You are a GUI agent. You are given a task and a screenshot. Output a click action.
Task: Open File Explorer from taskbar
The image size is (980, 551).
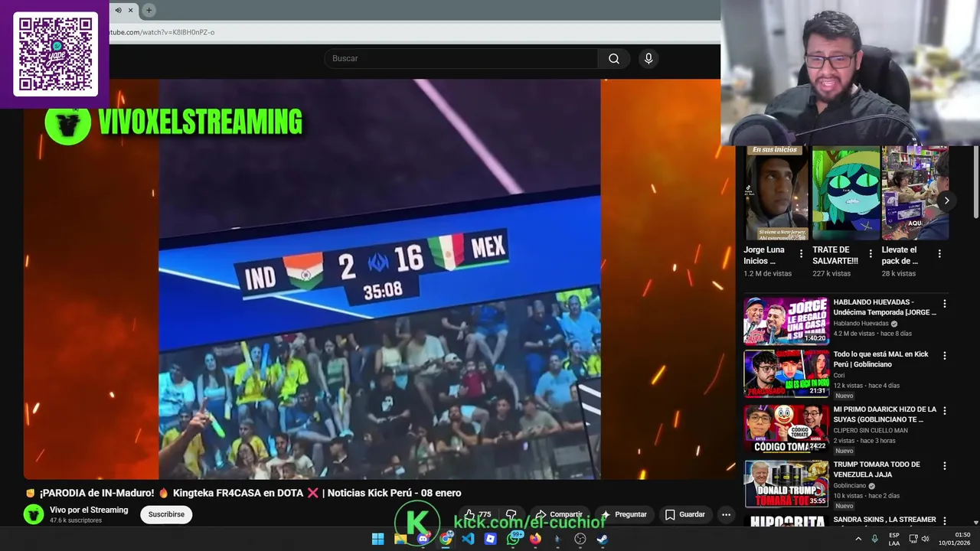[400, 539]
